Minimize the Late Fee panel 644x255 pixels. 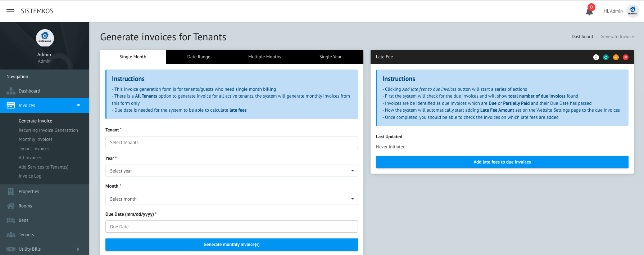[616, 57]
